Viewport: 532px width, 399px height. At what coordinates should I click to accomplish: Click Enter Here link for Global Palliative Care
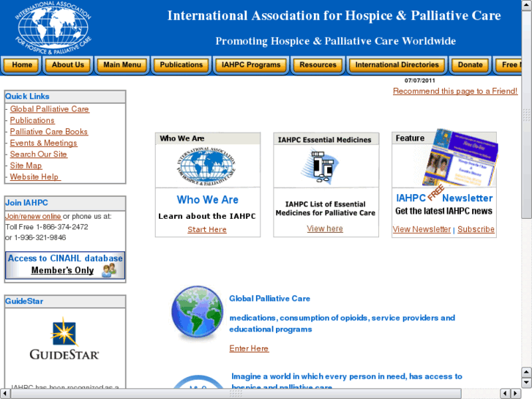click(249, 348)
